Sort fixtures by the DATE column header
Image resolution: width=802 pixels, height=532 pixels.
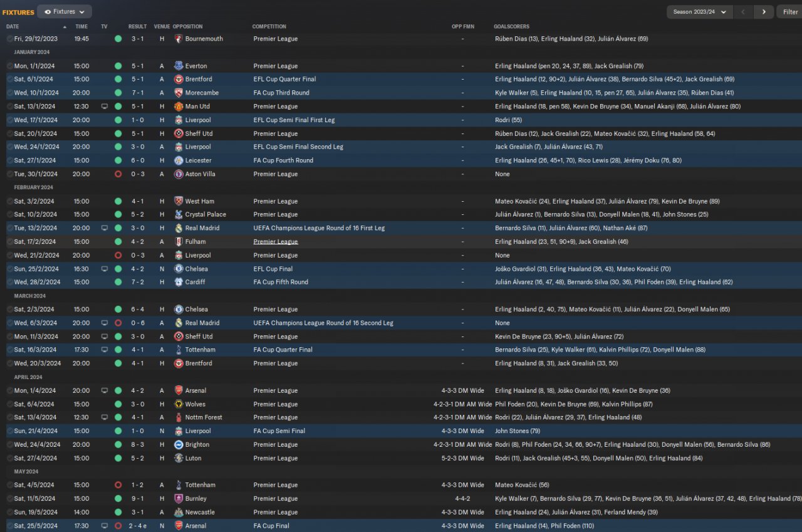[x=13, y=27]
